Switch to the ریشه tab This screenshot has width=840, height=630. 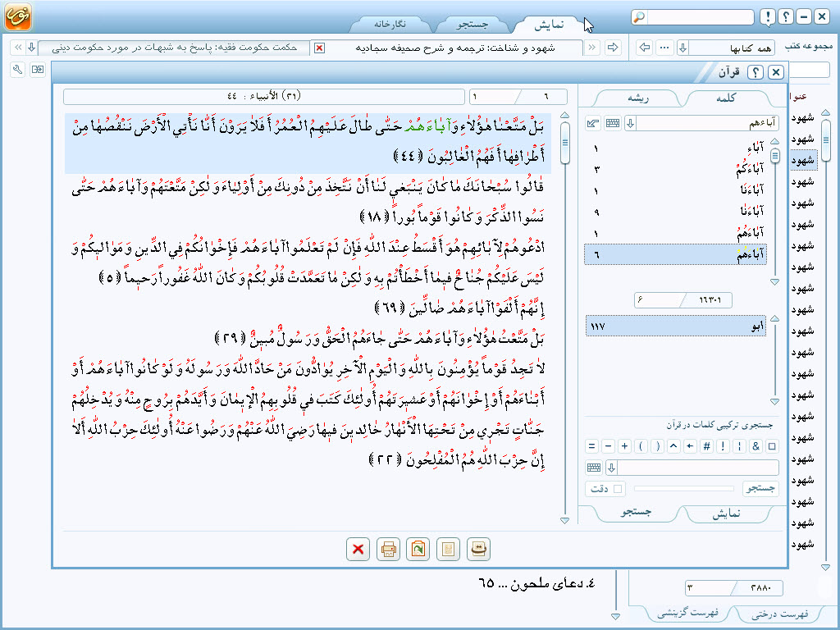638,98
